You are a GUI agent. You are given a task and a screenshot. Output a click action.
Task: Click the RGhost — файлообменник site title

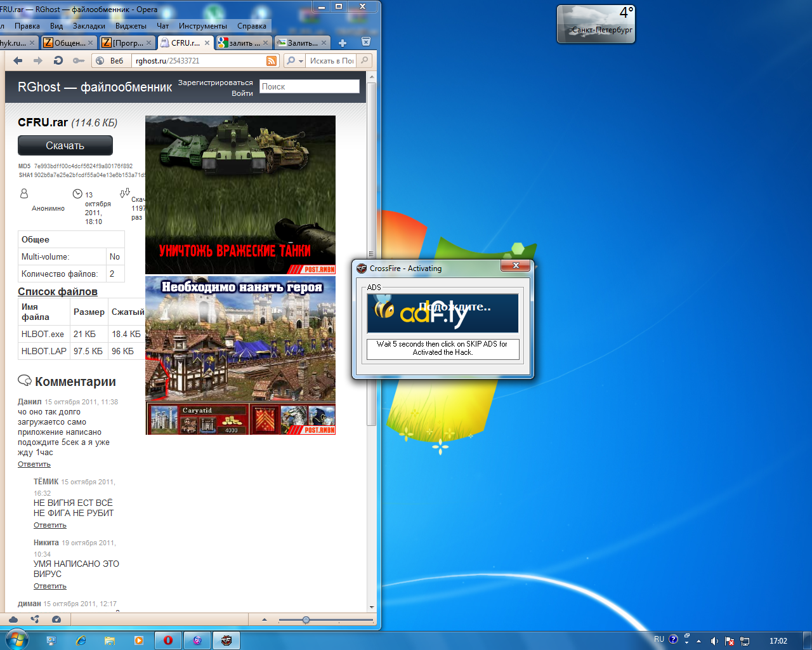[95, 87]
